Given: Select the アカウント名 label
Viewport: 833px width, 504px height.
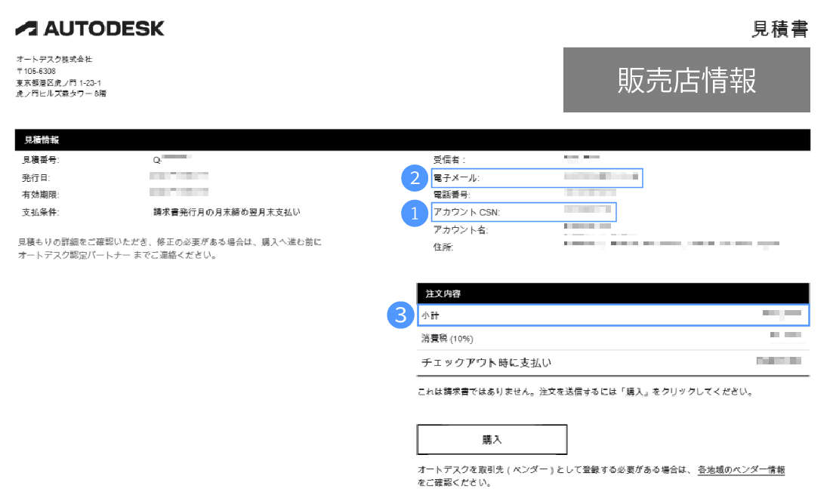Looking at the screenshot, I should (461, 229).
